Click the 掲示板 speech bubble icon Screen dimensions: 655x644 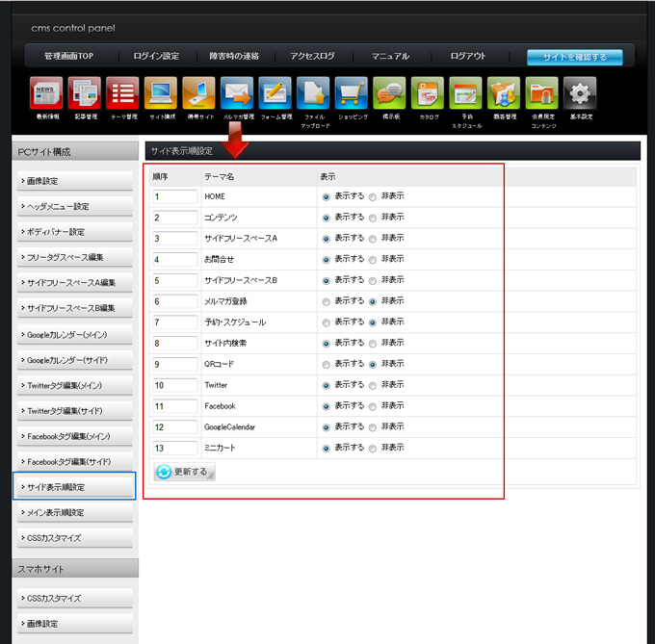390,93
